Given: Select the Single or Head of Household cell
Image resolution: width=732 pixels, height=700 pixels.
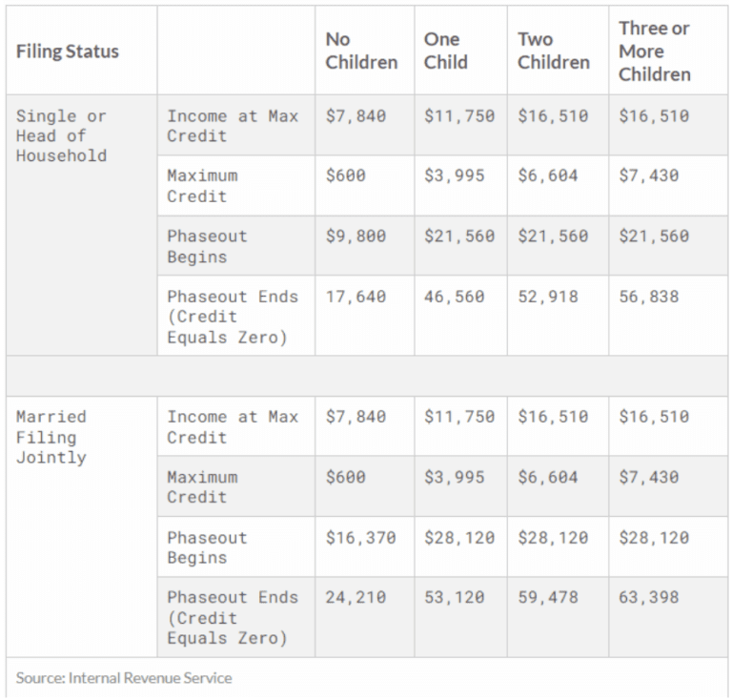Looking at the screenshot, I should pyautogui.click(x=61, y=135).
